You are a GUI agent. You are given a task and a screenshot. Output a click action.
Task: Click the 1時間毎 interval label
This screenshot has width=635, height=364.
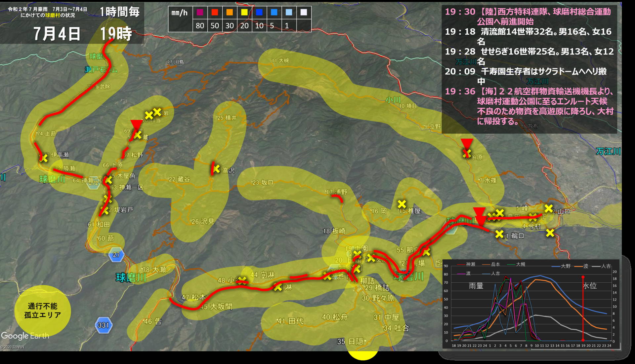(120, 12)
